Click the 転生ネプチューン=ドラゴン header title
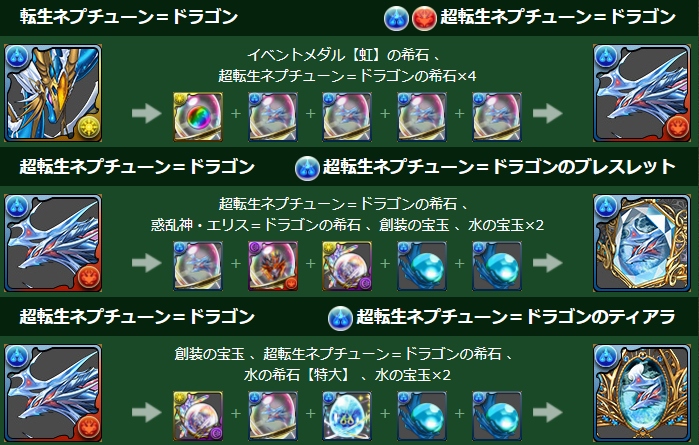 tap(129, 17)
